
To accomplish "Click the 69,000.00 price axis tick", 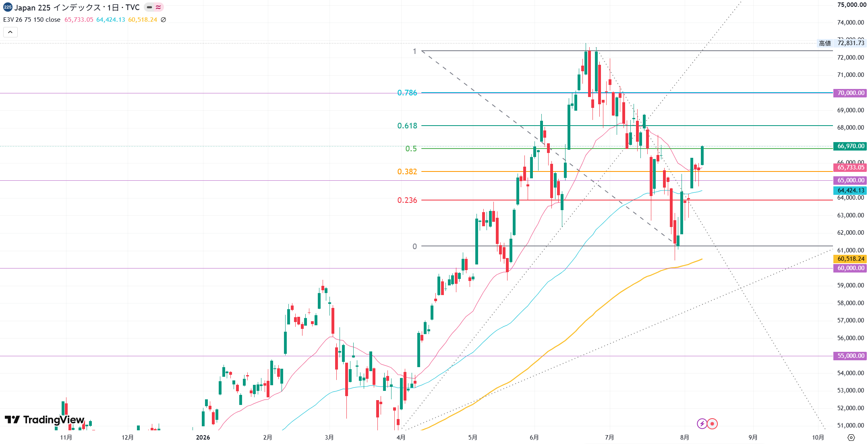I will 851,110.
